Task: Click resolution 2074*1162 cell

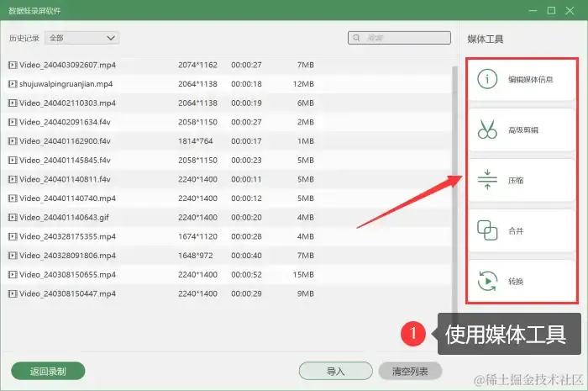Action: pos(197,65)
